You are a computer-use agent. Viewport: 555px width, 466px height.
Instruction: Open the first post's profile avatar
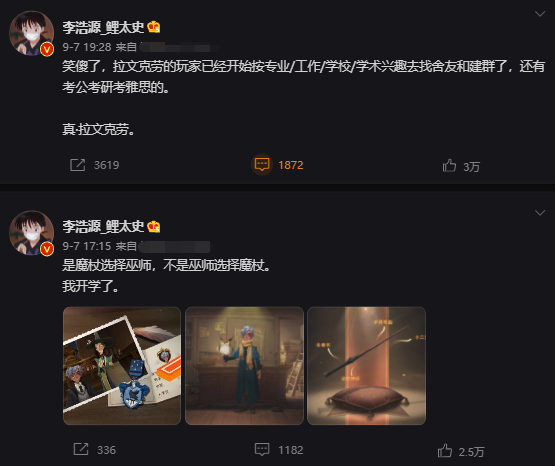(32, 33)
